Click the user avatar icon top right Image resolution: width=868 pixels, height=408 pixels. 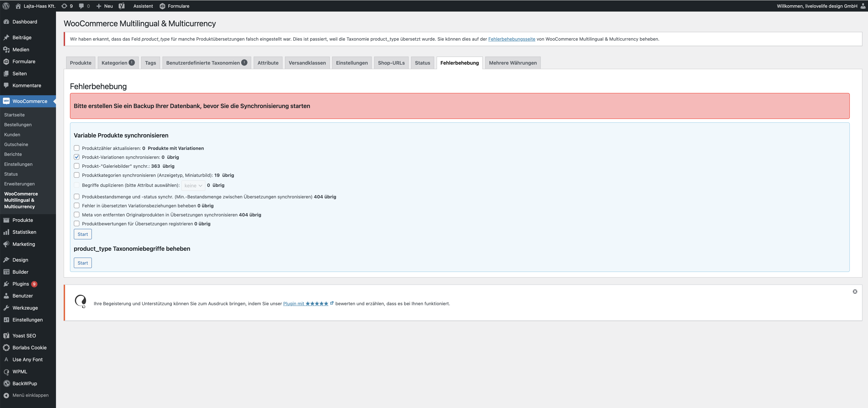tap(863, 6)
